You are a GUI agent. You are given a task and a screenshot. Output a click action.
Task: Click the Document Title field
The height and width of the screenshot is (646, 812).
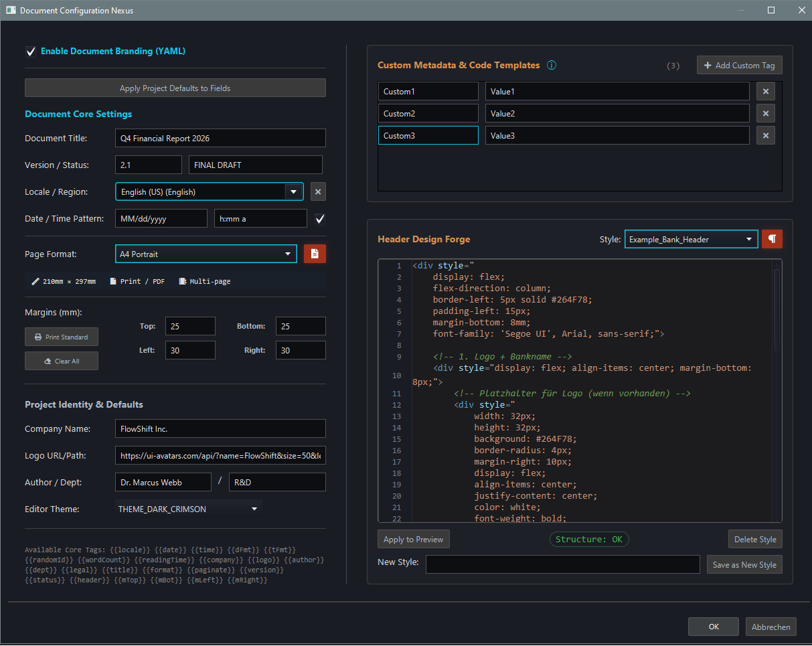point(220,139)
